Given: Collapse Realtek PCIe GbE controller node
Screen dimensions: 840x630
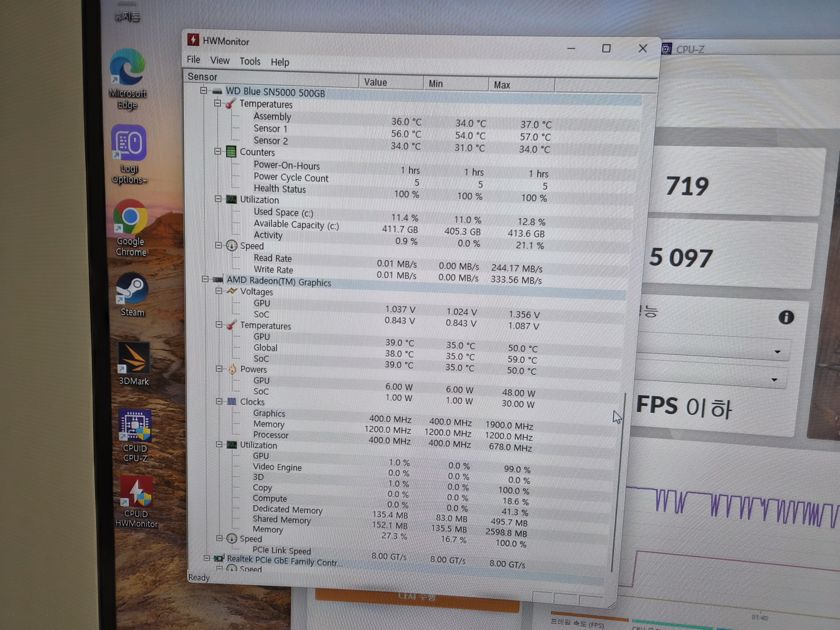Looking at the screenshot, I should click(x=207, y=558).
